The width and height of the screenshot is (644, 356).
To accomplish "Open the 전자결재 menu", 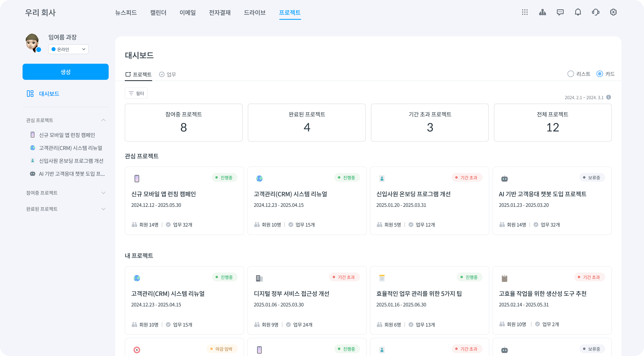I will coord(220,12).
